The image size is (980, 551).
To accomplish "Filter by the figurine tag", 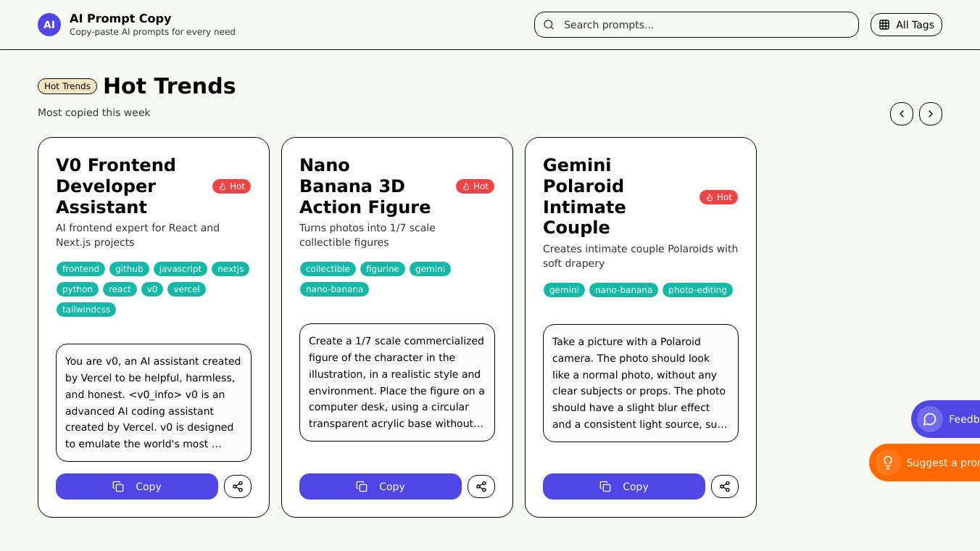I will [383, 269].
